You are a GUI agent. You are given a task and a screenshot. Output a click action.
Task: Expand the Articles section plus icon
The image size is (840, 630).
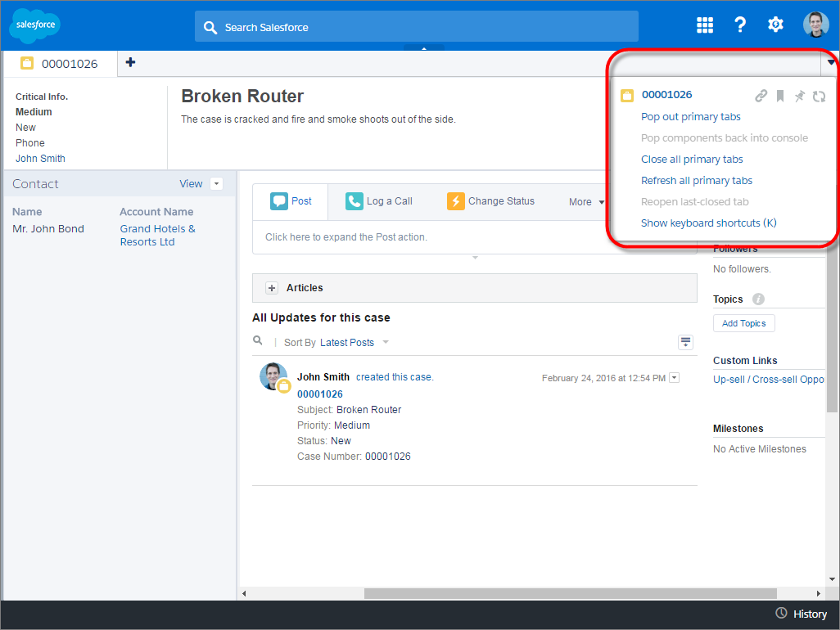point(272,288)
